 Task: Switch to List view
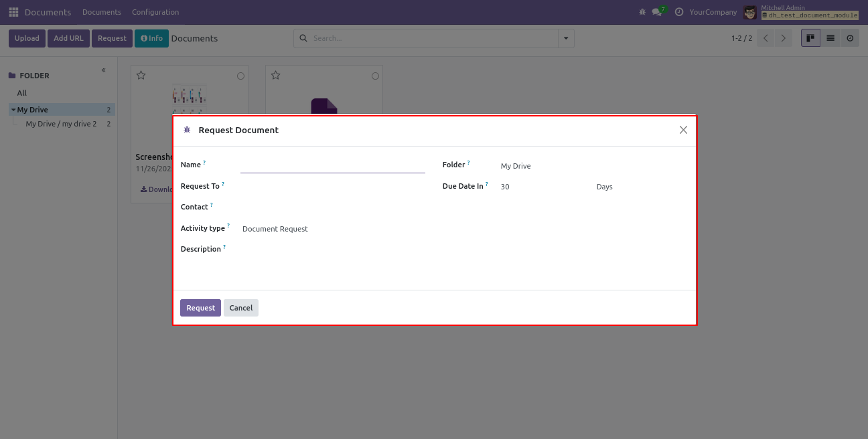pyautogui.click(x=830, y=38)
